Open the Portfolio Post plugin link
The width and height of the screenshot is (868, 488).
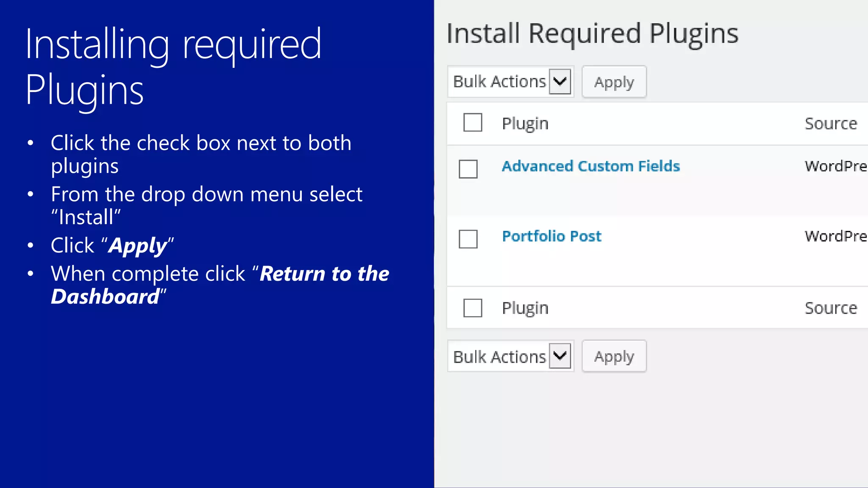click(551, 236)
